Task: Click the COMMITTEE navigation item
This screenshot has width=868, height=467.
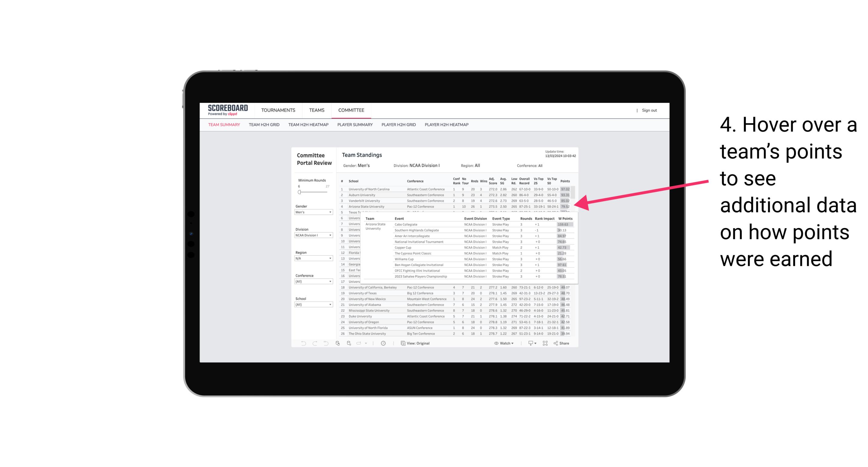Action: [x=351, y=110]
